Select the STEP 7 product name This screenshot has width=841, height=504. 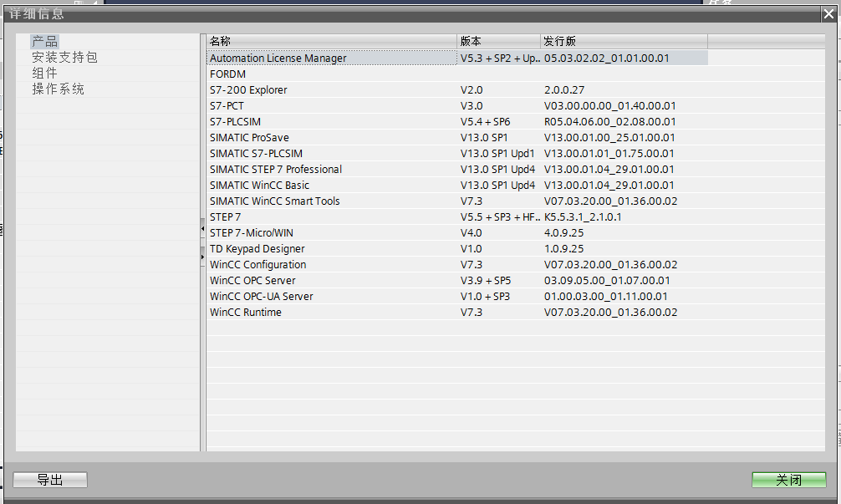(225, 217)
